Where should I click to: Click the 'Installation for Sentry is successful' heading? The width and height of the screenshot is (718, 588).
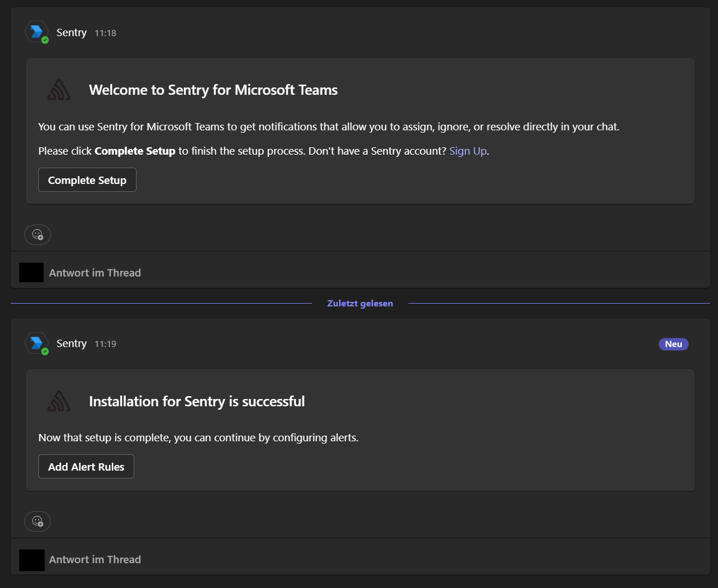197,401
